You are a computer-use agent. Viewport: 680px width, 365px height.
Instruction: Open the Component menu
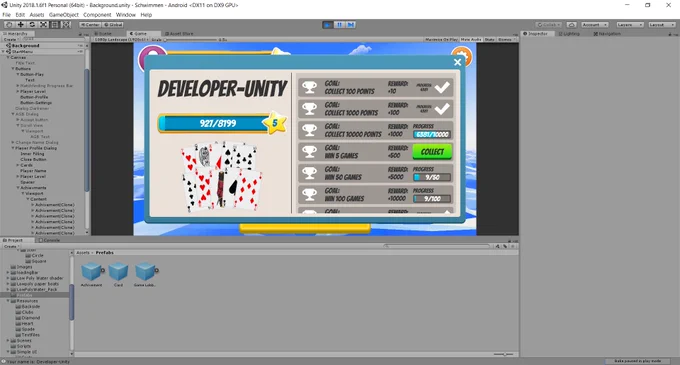pyautogui.click(x=97, y=15)
